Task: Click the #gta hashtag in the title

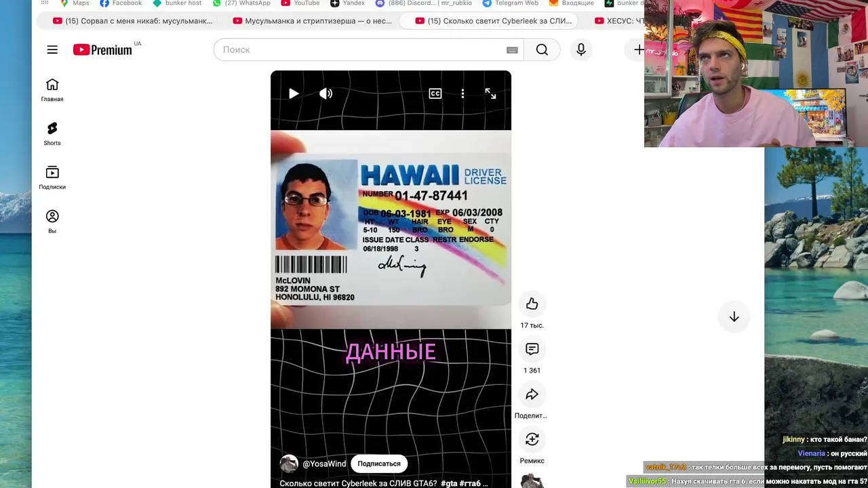Action: (450, 483)
